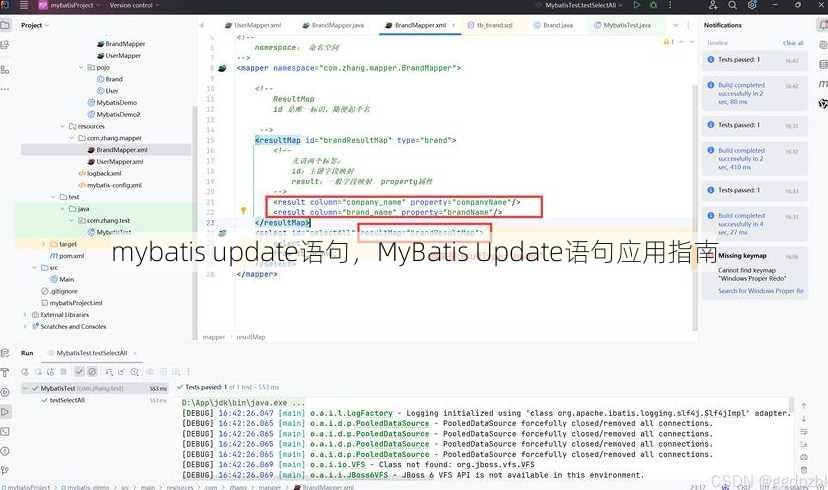
Task: Click the mapper breadcrumb below editor
Action: tap(214, 337)
